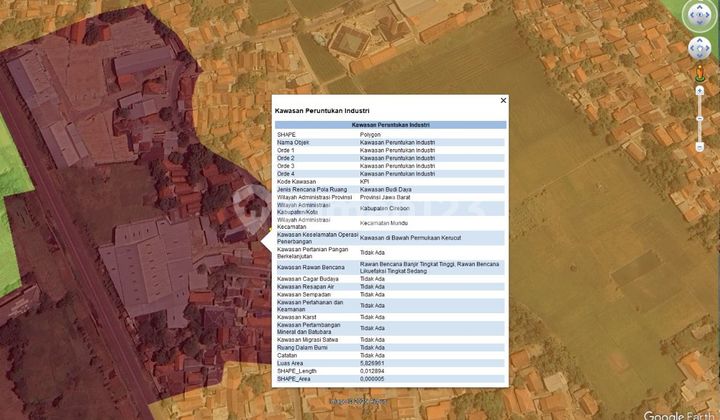
Task: Close the Kawasan Peruntukan Industri info balloon
Action: [x=503, y=100]
